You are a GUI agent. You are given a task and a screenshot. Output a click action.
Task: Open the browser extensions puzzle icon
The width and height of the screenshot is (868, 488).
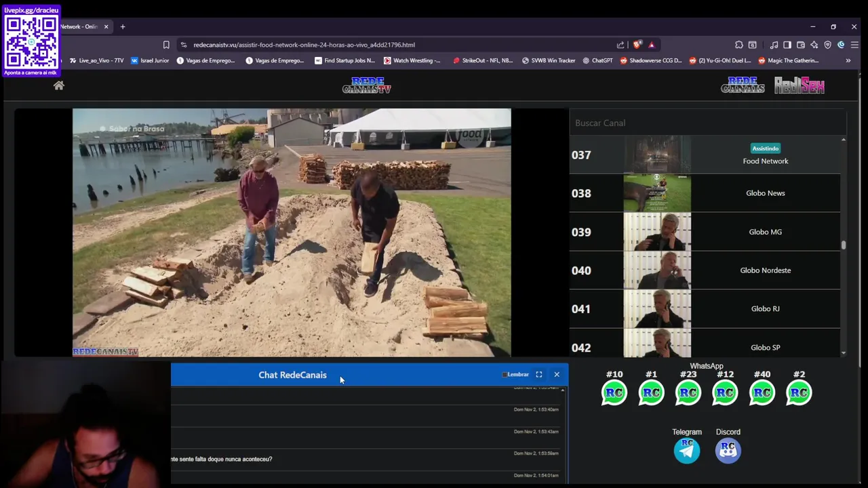[739, 45]
